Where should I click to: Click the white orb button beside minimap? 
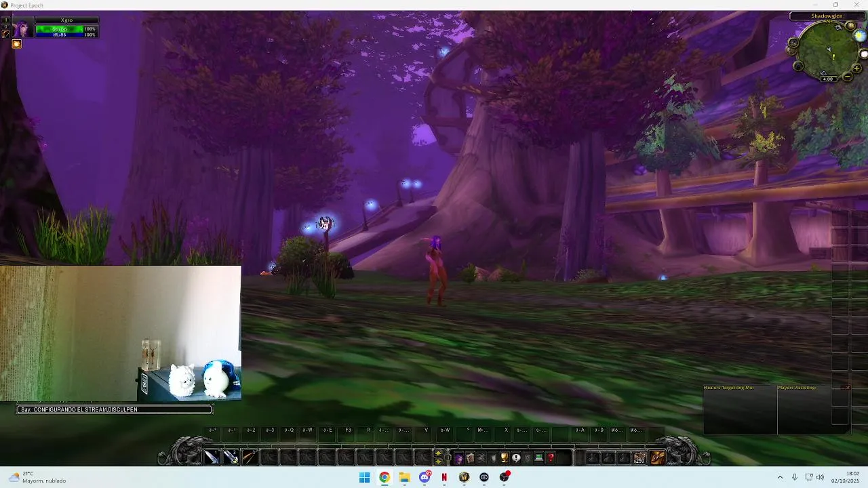pos(864,54)
